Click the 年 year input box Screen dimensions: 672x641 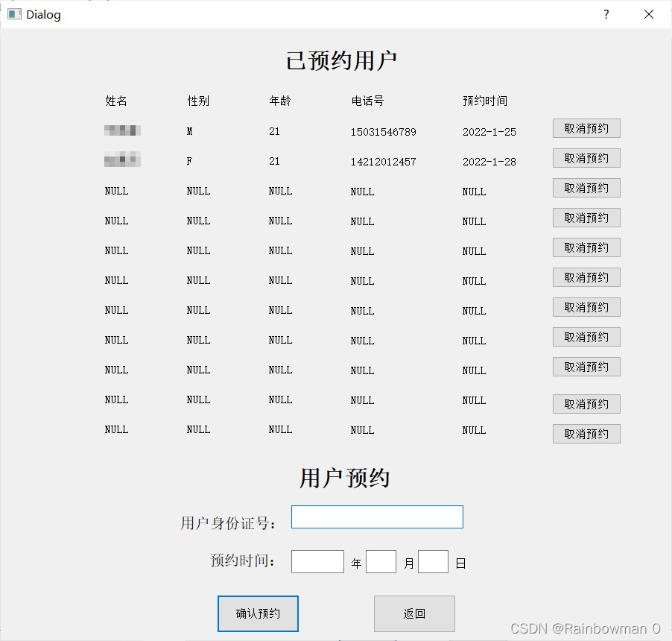pos(317,561)
